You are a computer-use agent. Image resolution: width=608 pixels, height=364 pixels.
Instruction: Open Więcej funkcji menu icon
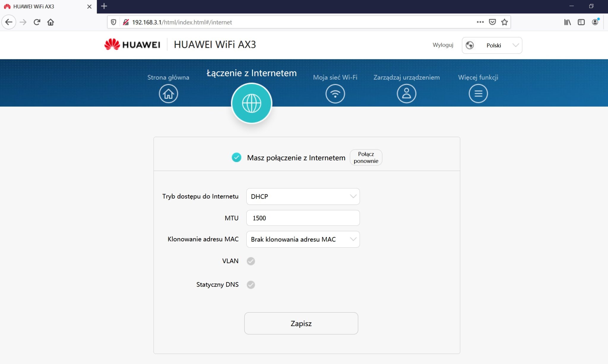[478, 94]
